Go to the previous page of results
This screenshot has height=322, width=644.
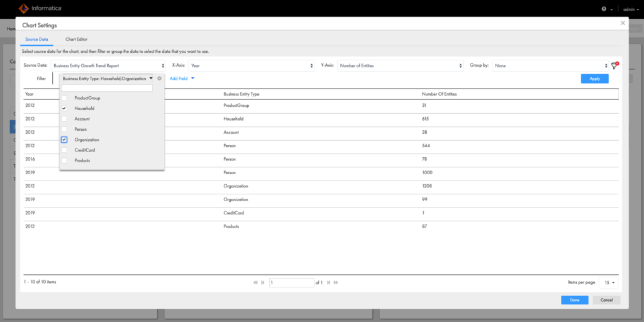[263, 282]
